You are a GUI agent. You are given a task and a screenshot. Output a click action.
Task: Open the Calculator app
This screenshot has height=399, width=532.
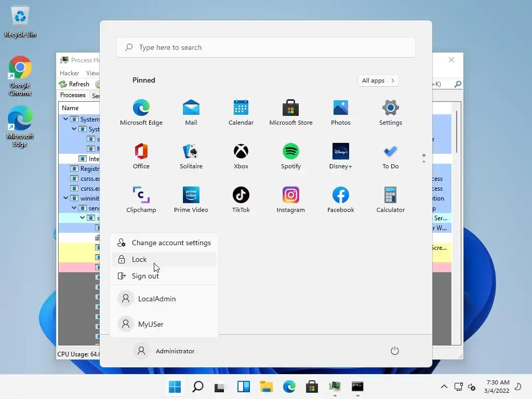391,199
